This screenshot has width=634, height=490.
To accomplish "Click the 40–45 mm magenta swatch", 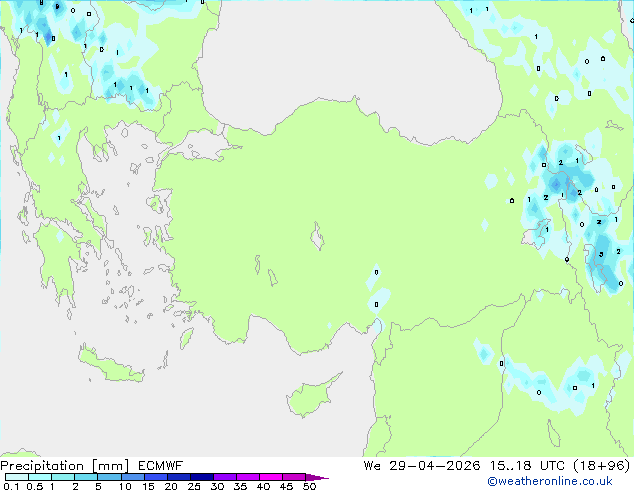I will point(271,477).
